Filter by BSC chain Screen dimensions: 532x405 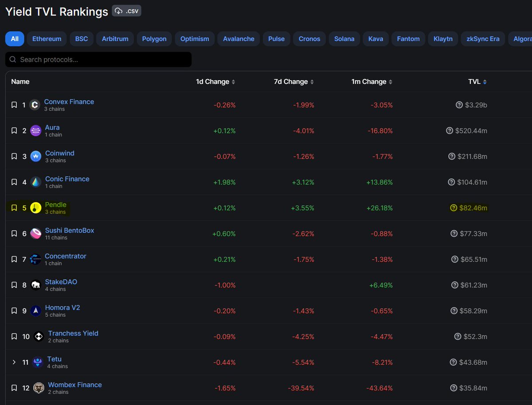tap(82, 39)
